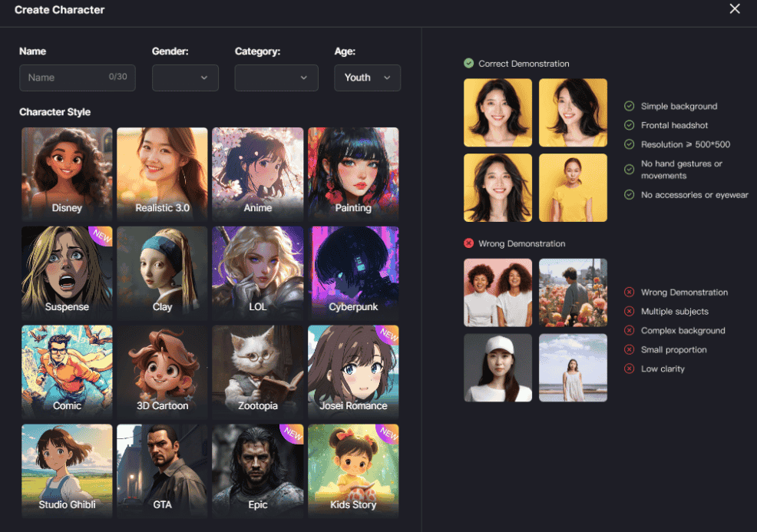The image size is (757, 532).
Task: Click the green Correct Demonstration check icon
Action: (x=469, y=64)
